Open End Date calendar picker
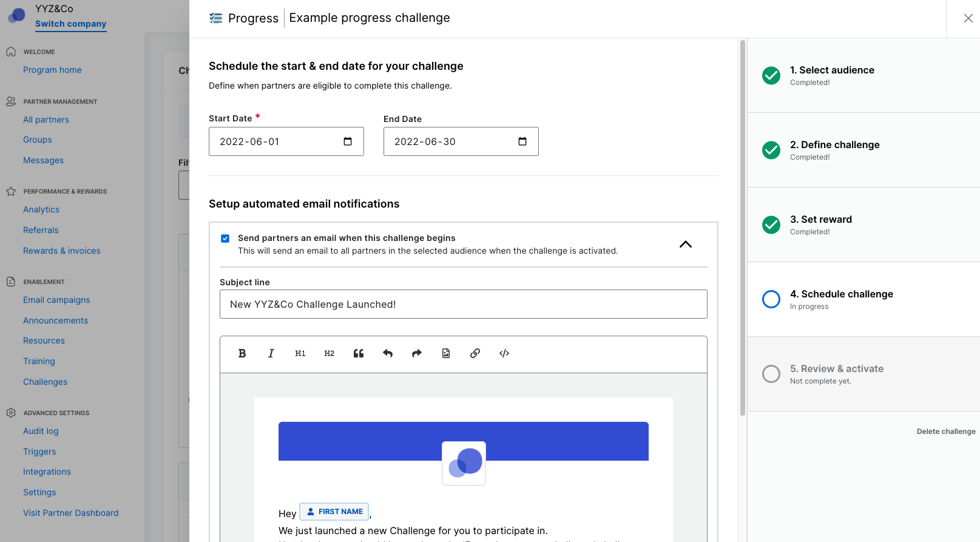This screenshot has height=542, width=980. (x=522, y=141)
